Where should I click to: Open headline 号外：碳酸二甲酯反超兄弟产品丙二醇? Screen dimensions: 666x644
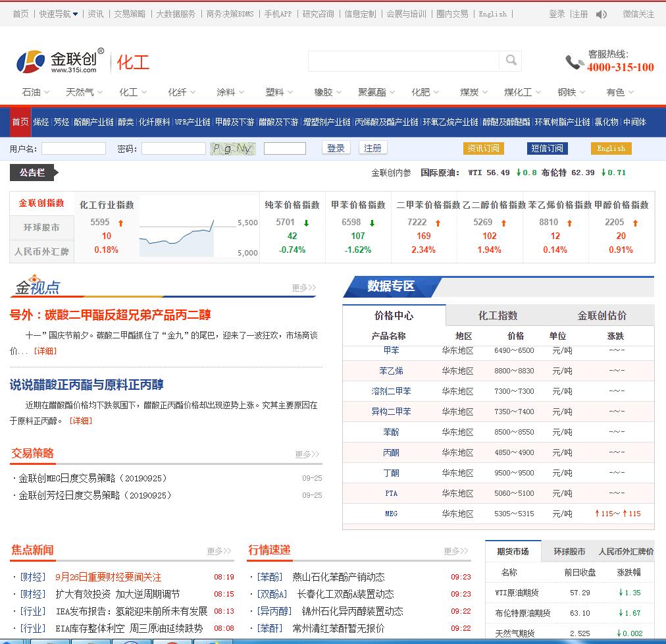click(x=110, y=315)
